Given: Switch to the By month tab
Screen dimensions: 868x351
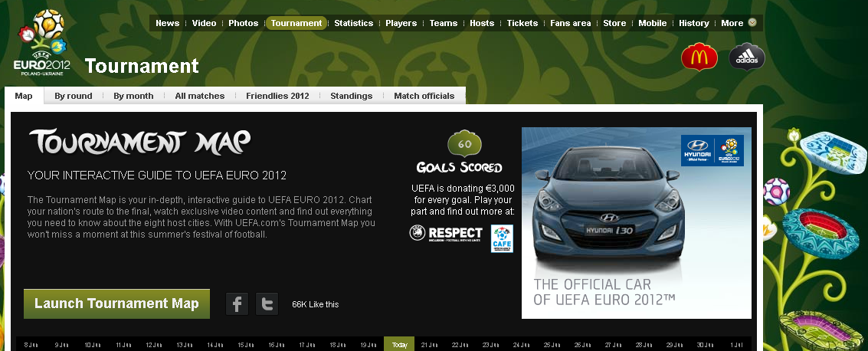Looking at the screenshot, I should click(x=133, y=96).
